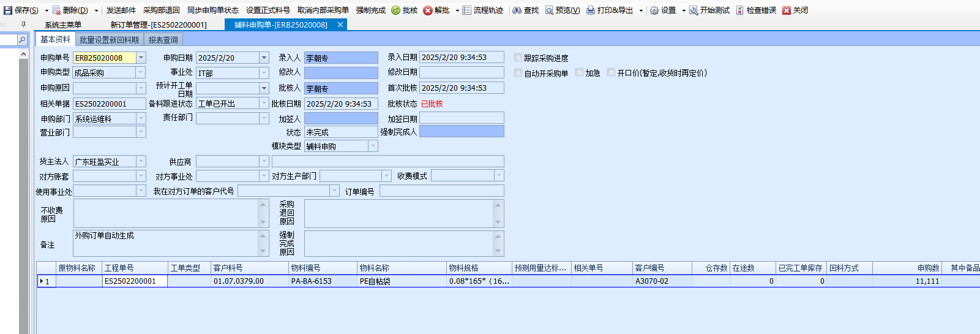Select table cell PA-BA-6153
Viewport: 980px width, 334px height.
323,281
